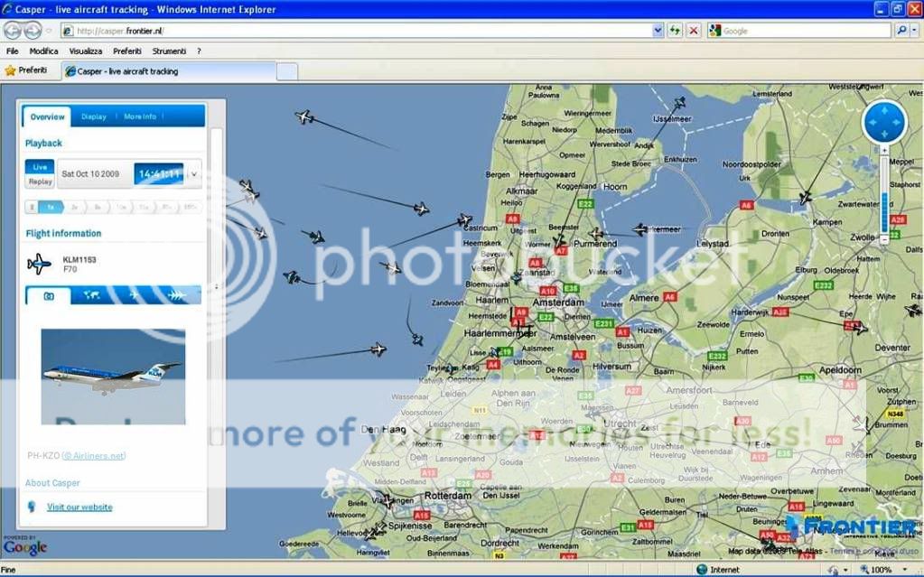924x577 pixels.
Task: Select 1x playback speed
Action: point(51,207)
